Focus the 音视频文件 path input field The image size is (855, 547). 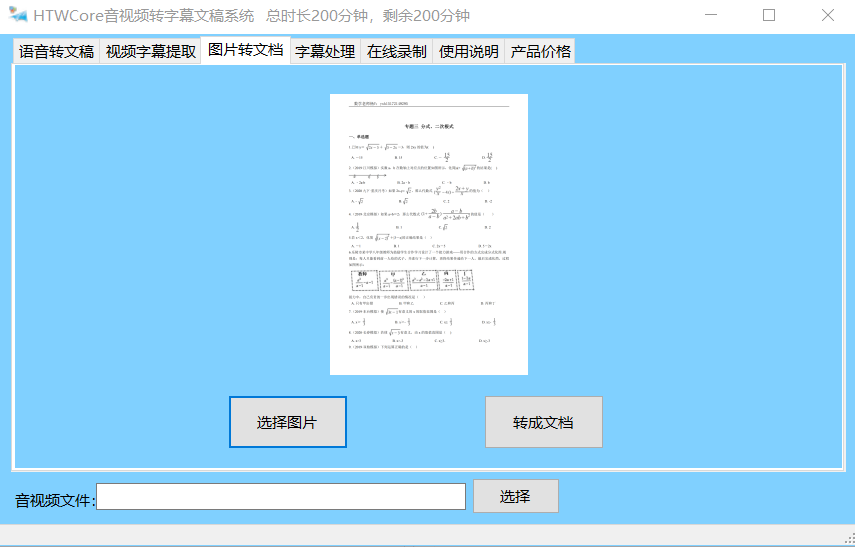(x=280, y=497)
